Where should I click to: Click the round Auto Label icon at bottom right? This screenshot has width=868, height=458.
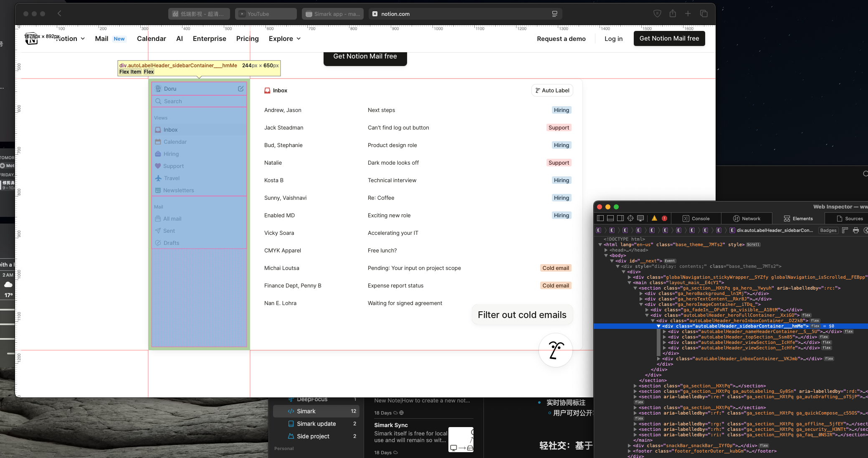(556, 350)
